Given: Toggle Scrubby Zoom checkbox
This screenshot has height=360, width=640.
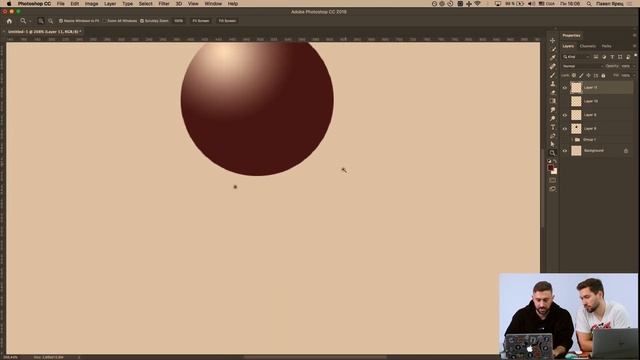Looking at the screenshot, I should (142, 21).
